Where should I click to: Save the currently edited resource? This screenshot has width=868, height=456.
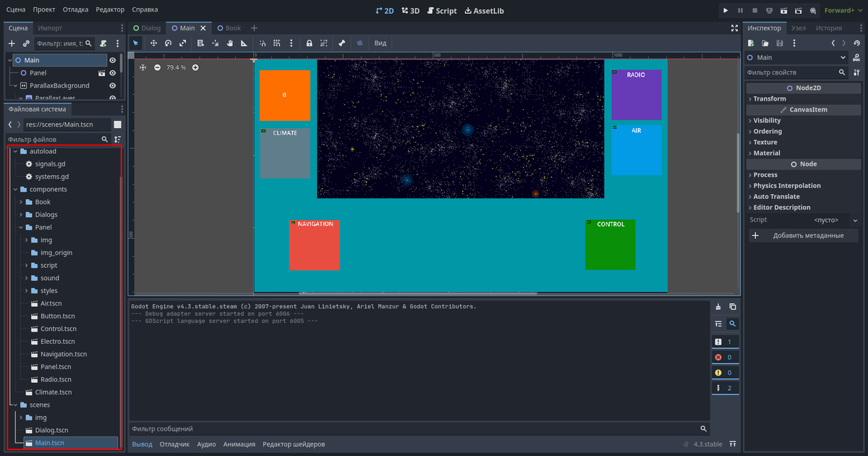780,43
